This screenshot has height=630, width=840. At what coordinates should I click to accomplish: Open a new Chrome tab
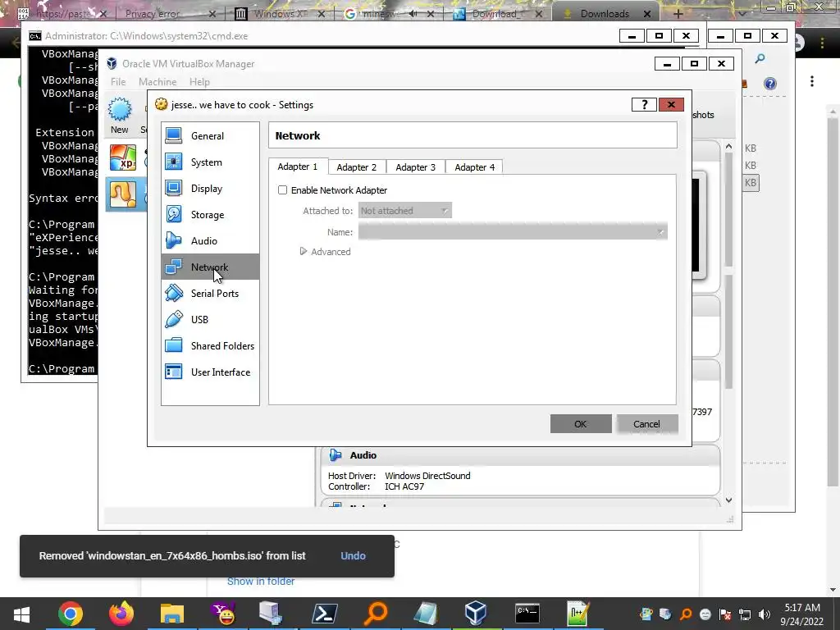click(678, 13)
